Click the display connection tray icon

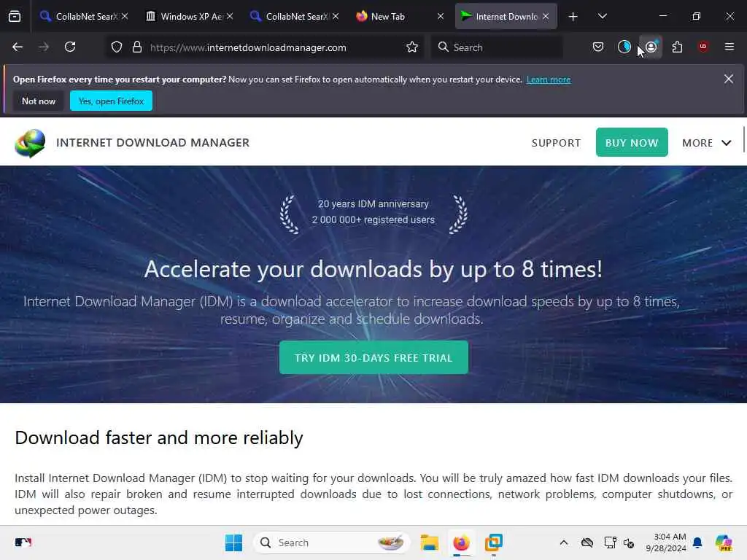pyautogui.click(x=611, y=542)
